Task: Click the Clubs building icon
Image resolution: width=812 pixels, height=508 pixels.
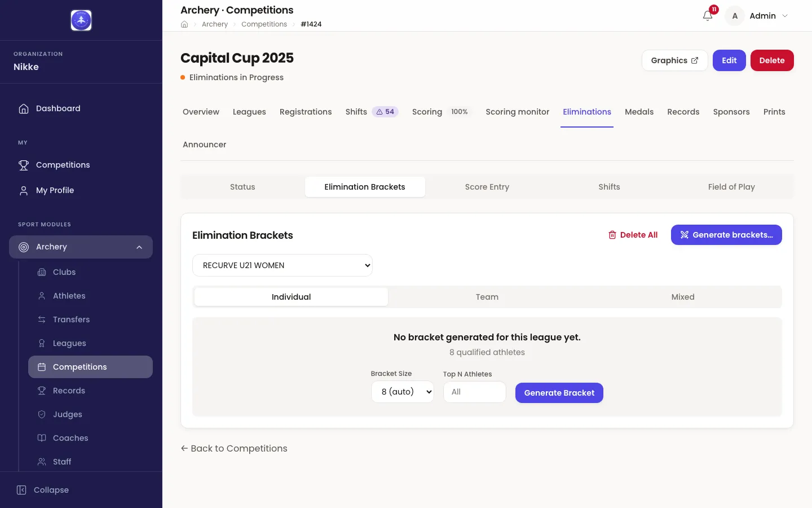Action: [42, 272]
